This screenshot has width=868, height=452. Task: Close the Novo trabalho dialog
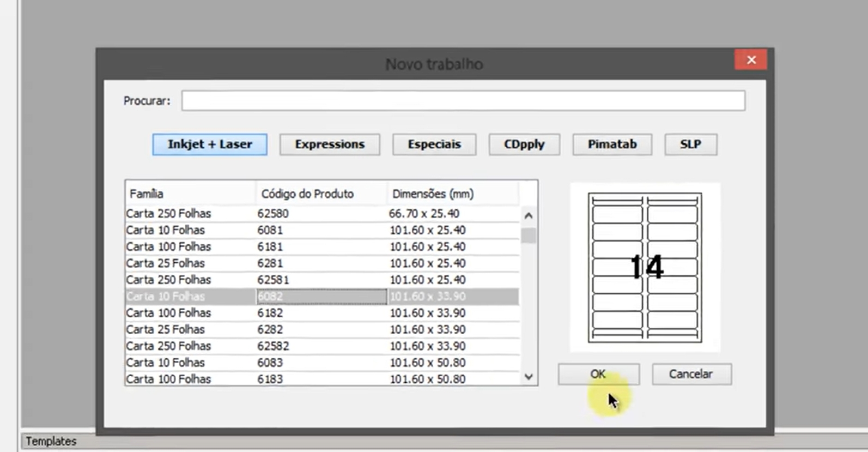tap(751, 60)
